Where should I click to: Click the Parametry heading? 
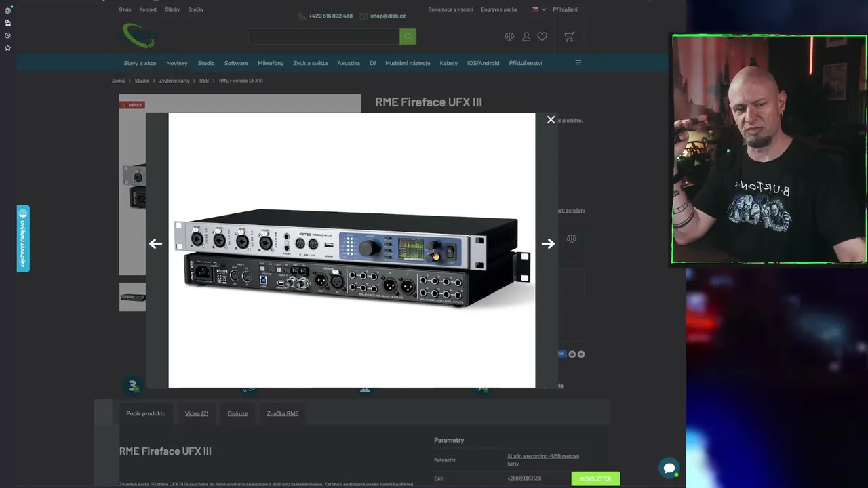tap(449, 440)
